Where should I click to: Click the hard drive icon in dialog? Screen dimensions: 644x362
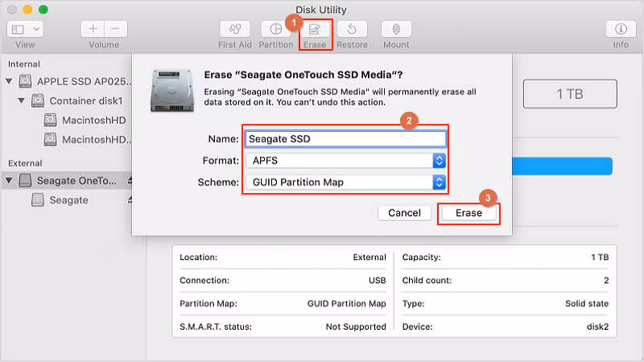172,91
